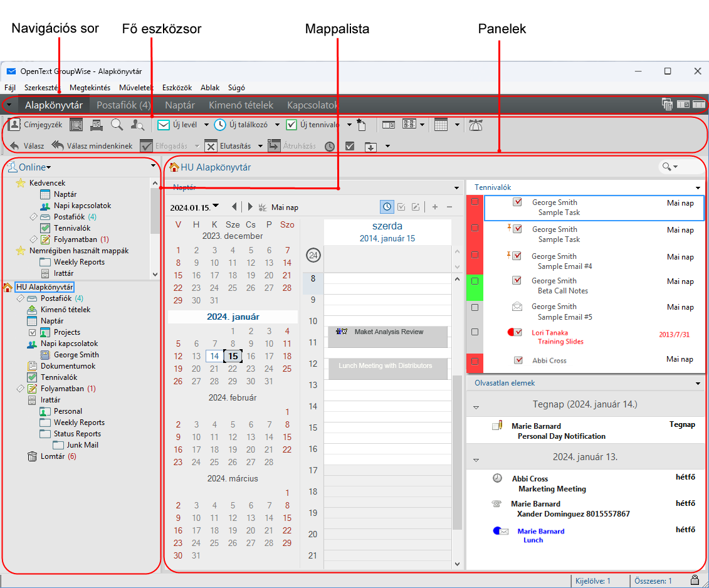The width and height of the screenshot is (709, 588).
Task: Show the day appointments view clock icon
Action: [387, 207]
